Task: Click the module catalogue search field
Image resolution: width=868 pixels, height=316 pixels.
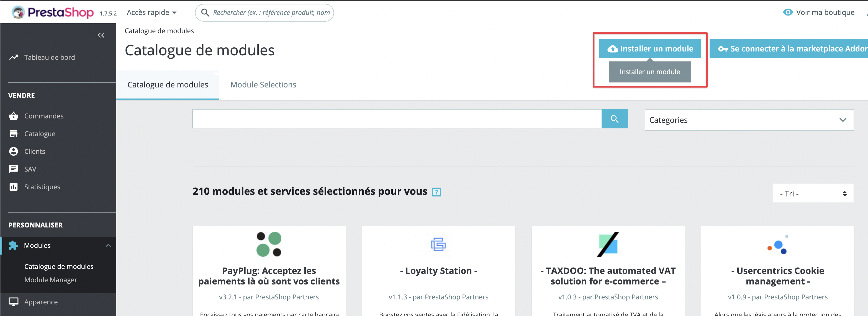Action: click(x=397, y=119)
